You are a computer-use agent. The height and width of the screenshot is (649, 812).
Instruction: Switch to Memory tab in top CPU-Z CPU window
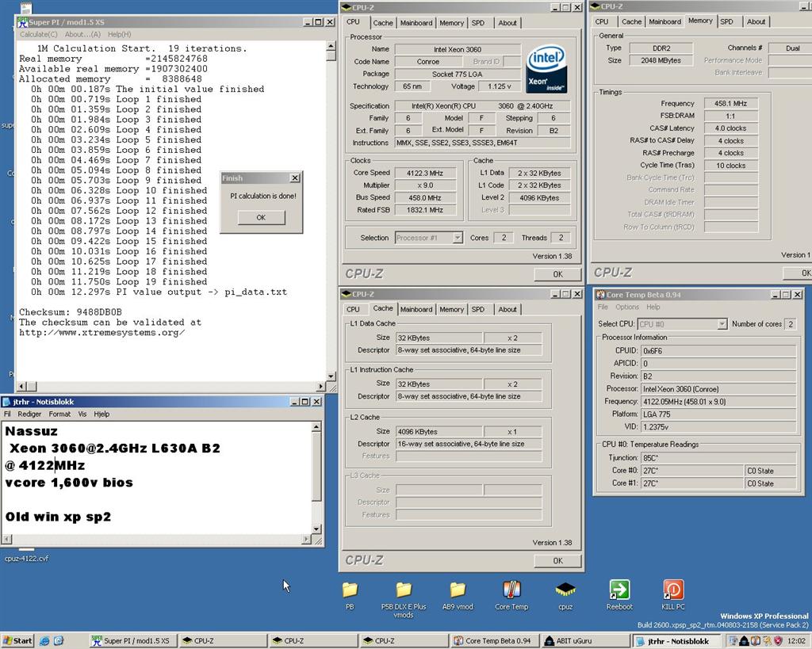point(451,23)
